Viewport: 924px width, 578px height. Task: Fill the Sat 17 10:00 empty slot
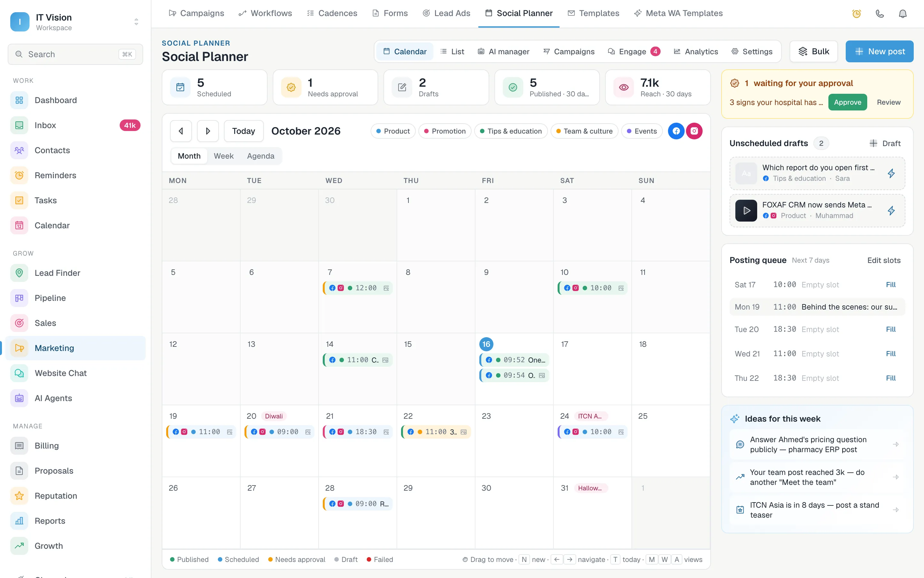click(891, 285)
